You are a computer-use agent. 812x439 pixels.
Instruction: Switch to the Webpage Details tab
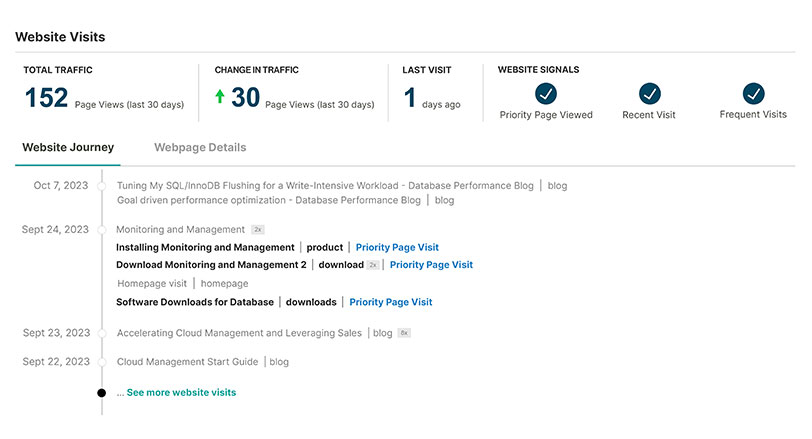pos(200,147)
